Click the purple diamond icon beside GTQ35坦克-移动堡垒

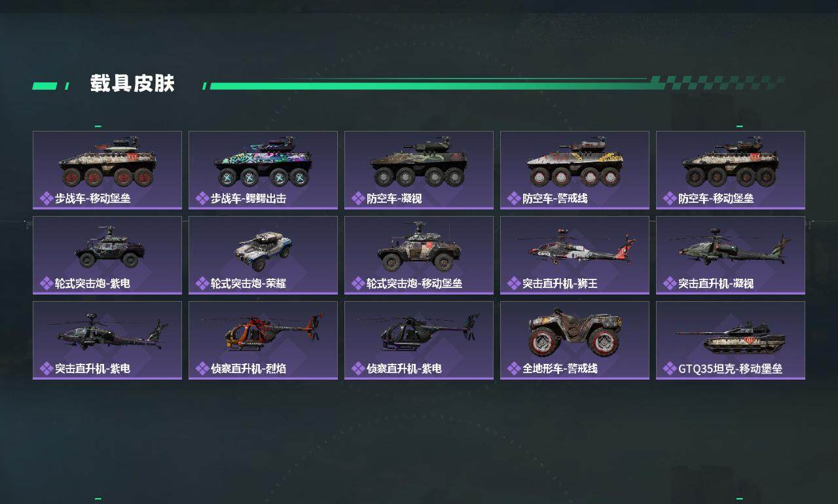670,369
